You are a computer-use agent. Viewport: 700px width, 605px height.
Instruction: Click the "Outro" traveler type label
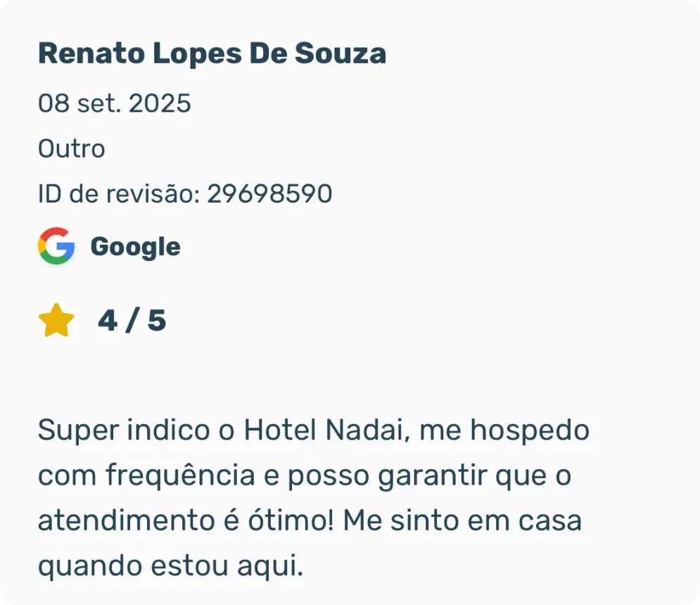pyautogui.click(x=71, y=149)
